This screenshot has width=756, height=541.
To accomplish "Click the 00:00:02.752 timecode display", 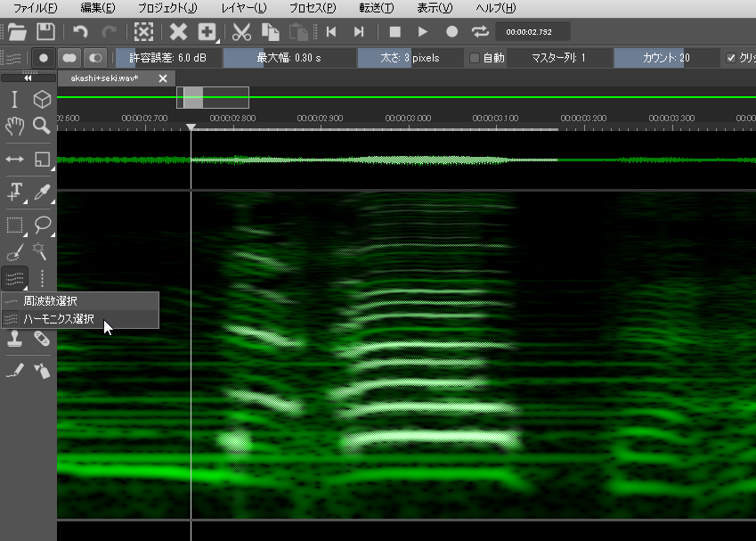I will (x=532, y=32).
